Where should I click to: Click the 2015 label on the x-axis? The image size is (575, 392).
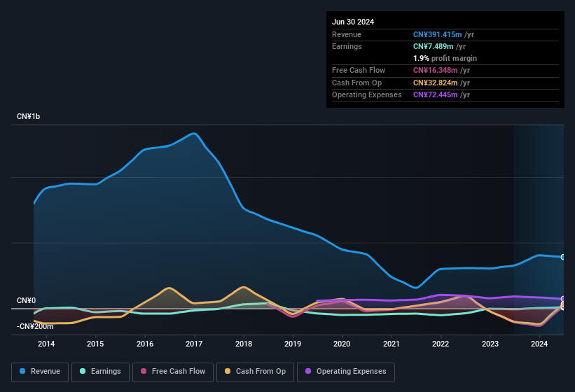click(x=95, y=344)
